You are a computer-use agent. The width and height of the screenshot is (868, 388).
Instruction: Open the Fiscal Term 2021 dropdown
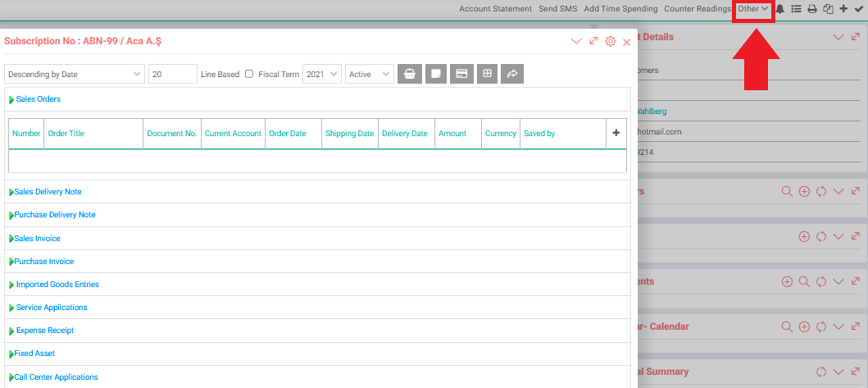tap(321, 74)
